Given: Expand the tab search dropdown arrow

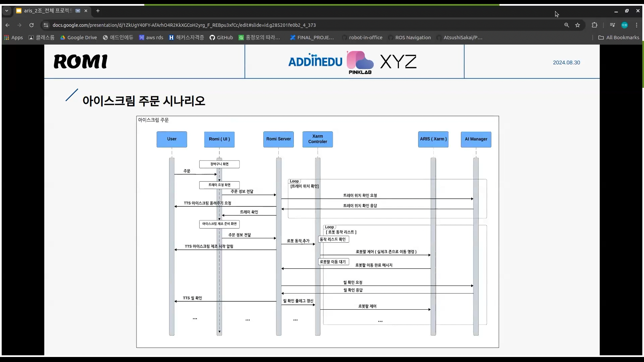Looking at the screenshot, I should coord(6,11).
